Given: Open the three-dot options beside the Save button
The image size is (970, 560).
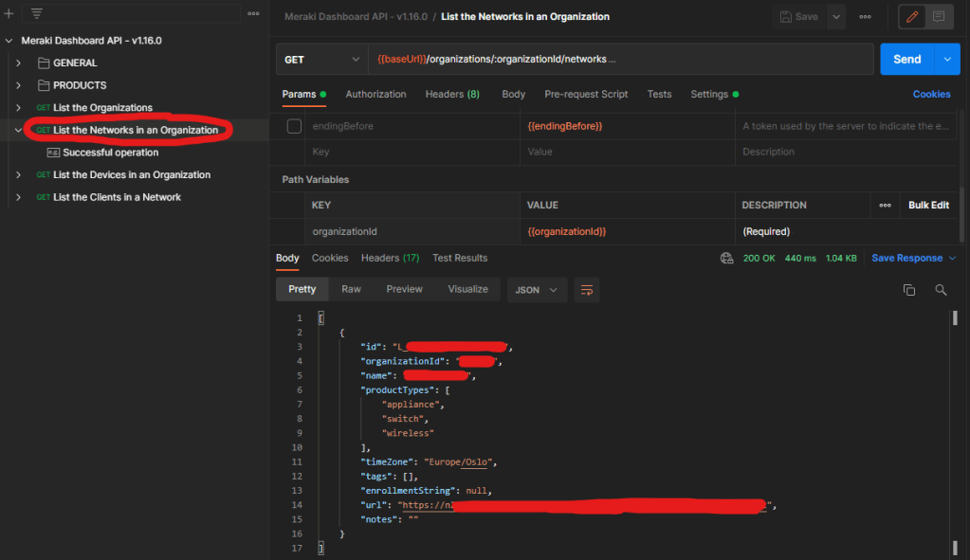Looking at the screenshot, I should [865, 16].
